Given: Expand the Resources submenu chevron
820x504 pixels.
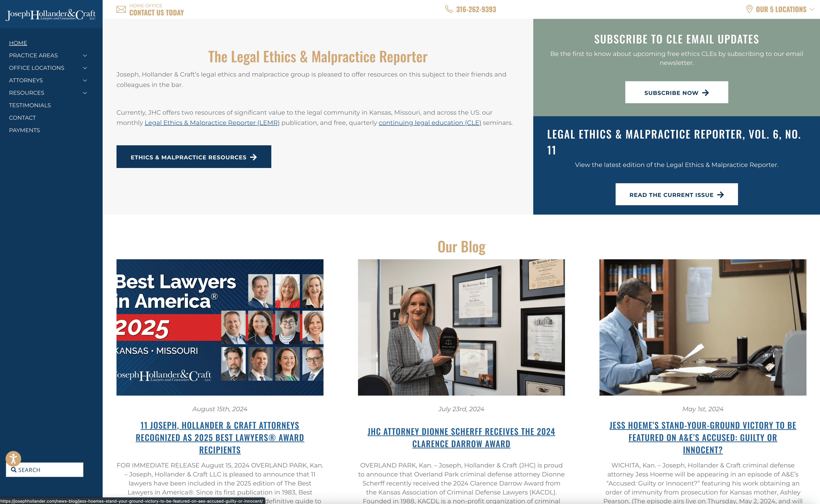Looking at the screenshot, I should click(x=85, y=93).
